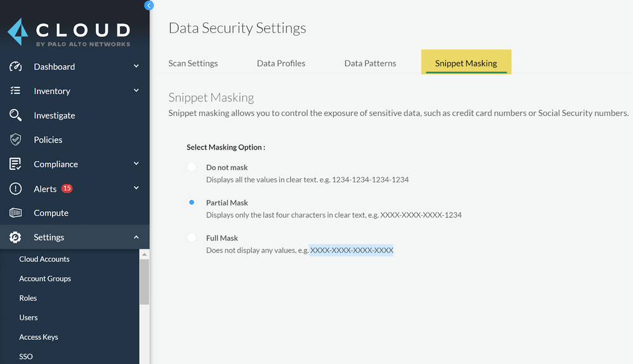Click the Investigate magnifier icon
Screen dimensions: 633x364
coord(16,115)
